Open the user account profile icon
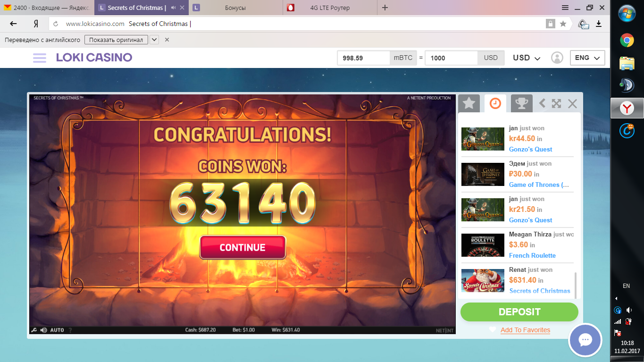 coord(557,58)
